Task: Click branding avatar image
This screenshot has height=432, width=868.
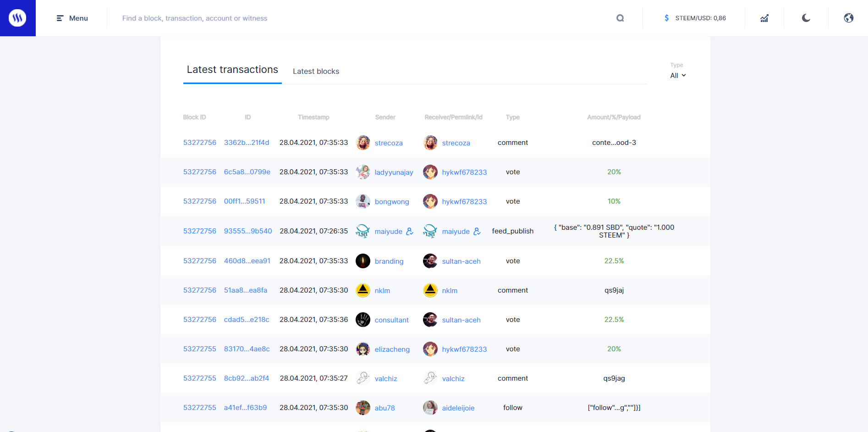Action: point(363,261)
